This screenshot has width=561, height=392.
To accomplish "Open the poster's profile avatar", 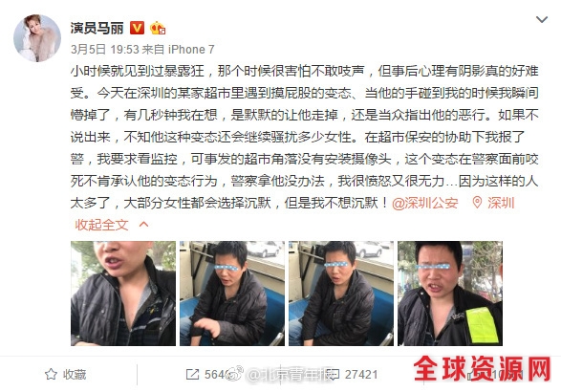I will (37, 38).
